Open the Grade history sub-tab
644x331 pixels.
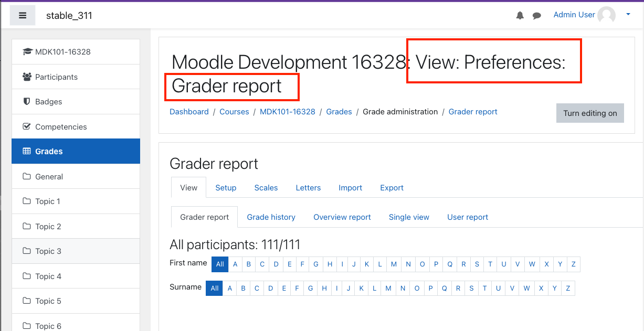271,217
